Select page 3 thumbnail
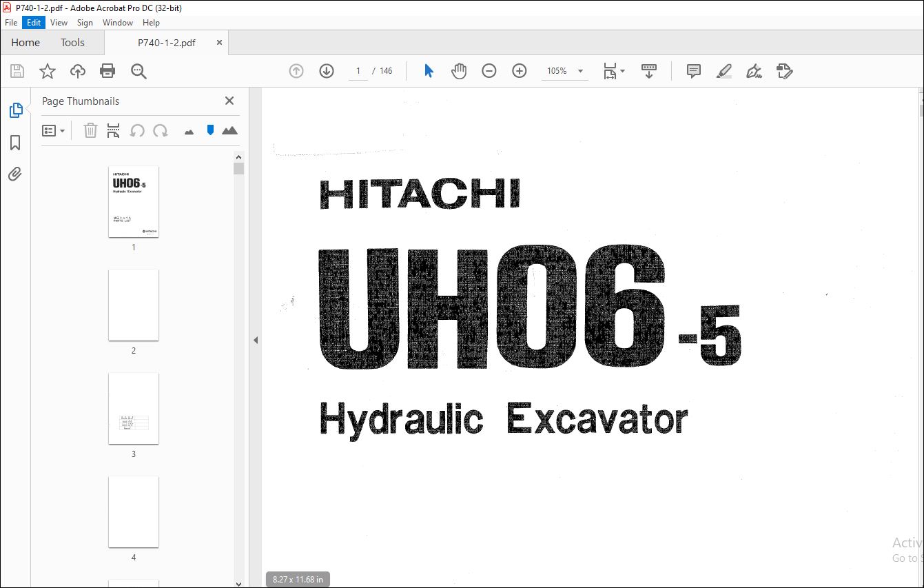The width and height of the screenshot is (924, 588). pyautogui.click(x=134, y=409)
